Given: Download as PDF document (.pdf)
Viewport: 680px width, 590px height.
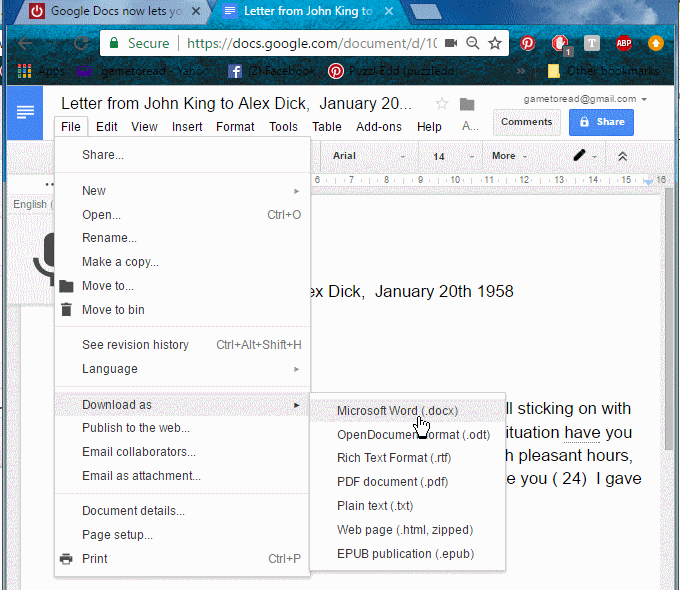Looking at the screenshot, I should [408, 482].
